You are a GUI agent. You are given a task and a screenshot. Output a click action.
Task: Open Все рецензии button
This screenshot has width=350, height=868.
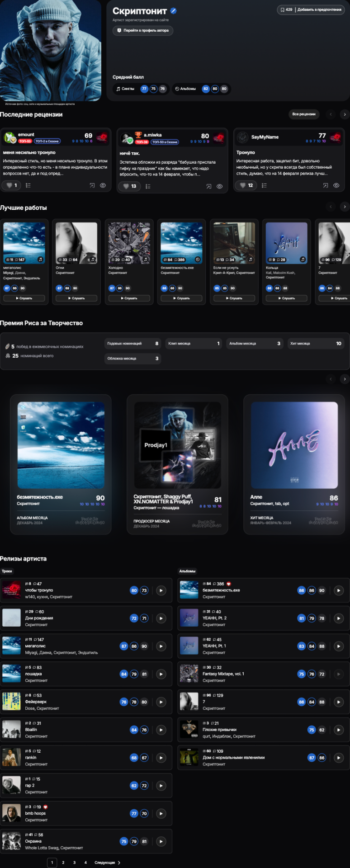(304, 114)
